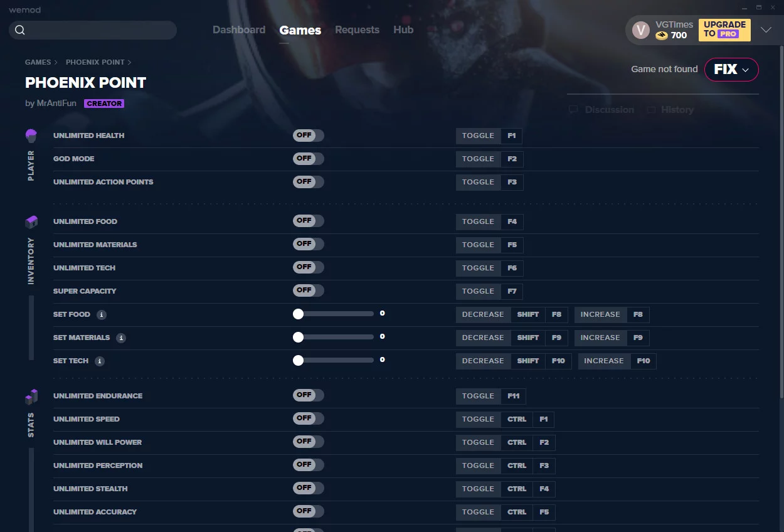Click the F2 hotkey for God Mode
The height and width of the screenshot is (532, 784).
tap(512, 159)
